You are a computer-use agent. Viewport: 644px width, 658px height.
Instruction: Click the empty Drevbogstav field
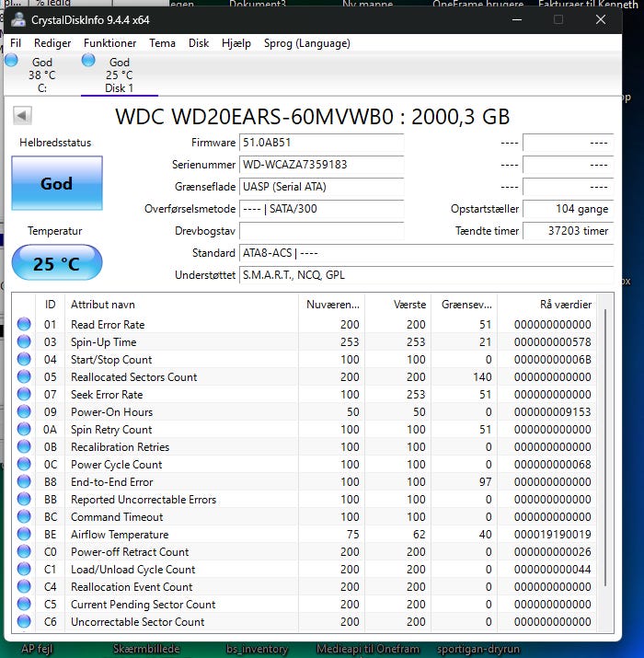321,231
